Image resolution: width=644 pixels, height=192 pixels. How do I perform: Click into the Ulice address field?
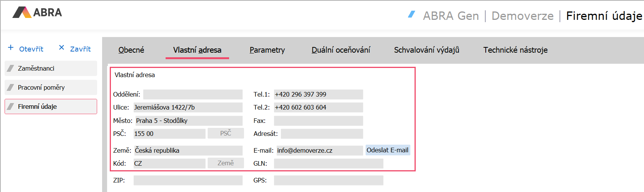pyautogui.click(x=187, y=107)
